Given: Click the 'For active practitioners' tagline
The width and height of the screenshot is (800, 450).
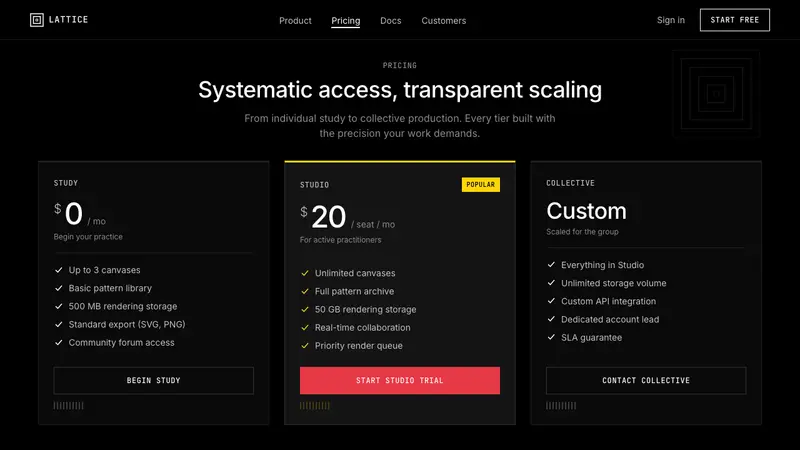Looking at the screenshot, I should coord(340,240).
